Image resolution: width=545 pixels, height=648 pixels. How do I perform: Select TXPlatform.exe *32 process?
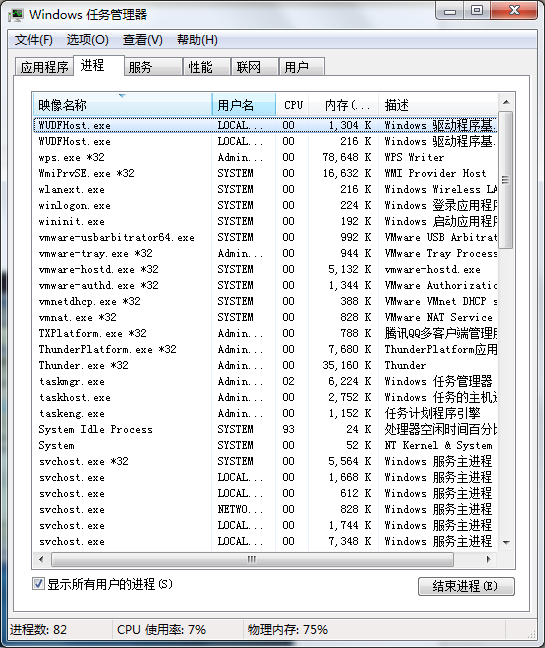(265, 334)
